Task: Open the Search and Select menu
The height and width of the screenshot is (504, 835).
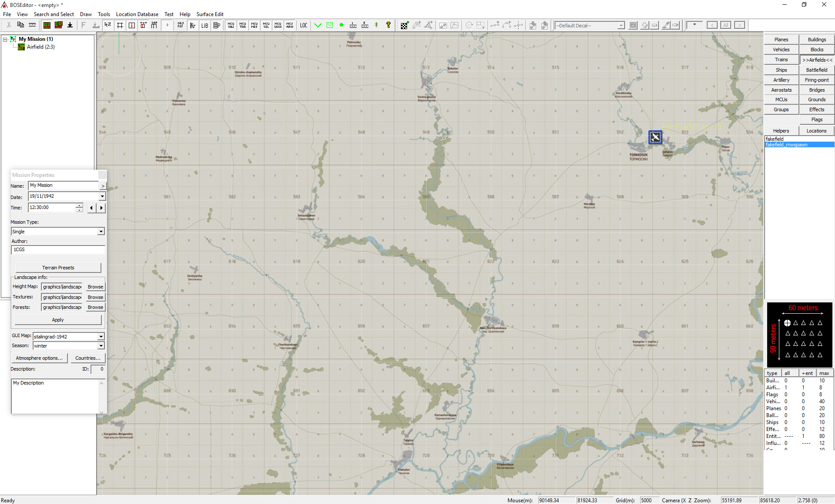Action: point(54,14)
